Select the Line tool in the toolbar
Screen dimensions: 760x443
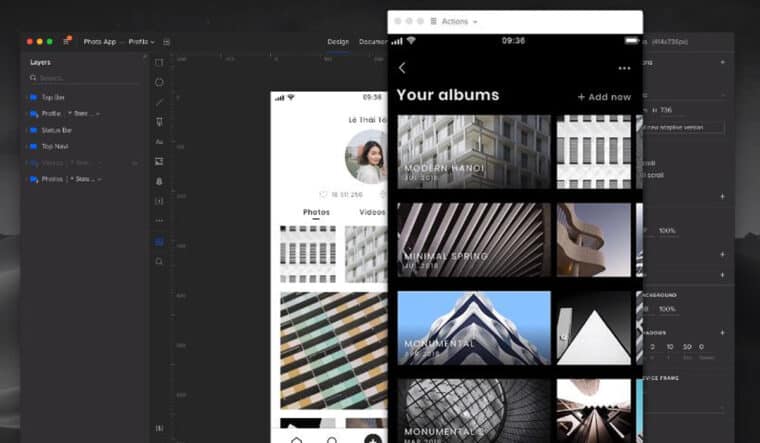(159, 102)
